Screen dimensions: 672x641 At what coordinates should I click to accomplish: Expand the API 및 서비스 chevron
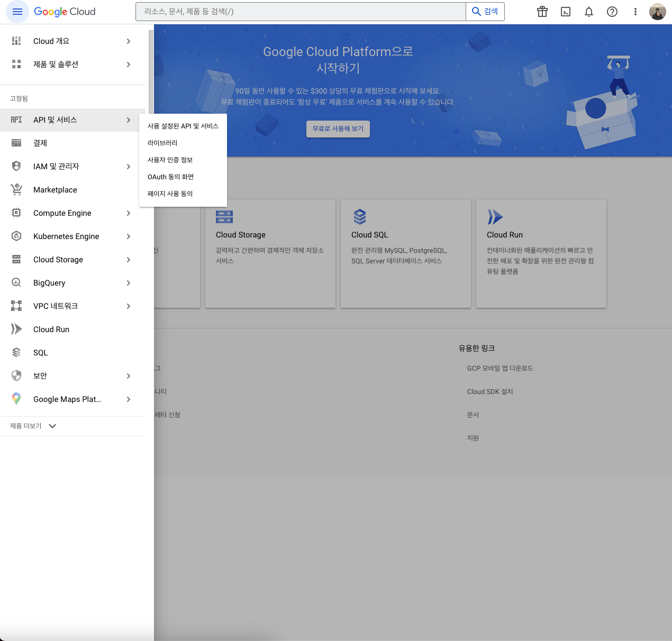pyautogui.click(x=129, y=120)
